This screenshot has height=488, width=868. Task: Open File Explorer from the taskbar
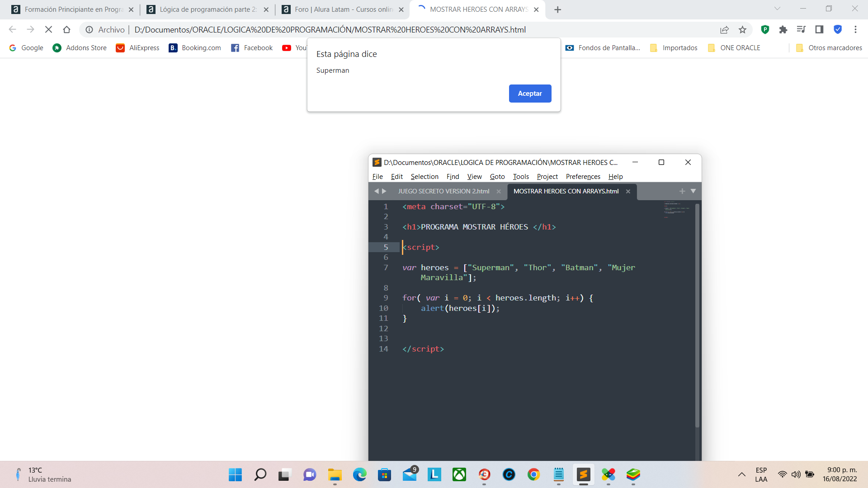(335, 474)
